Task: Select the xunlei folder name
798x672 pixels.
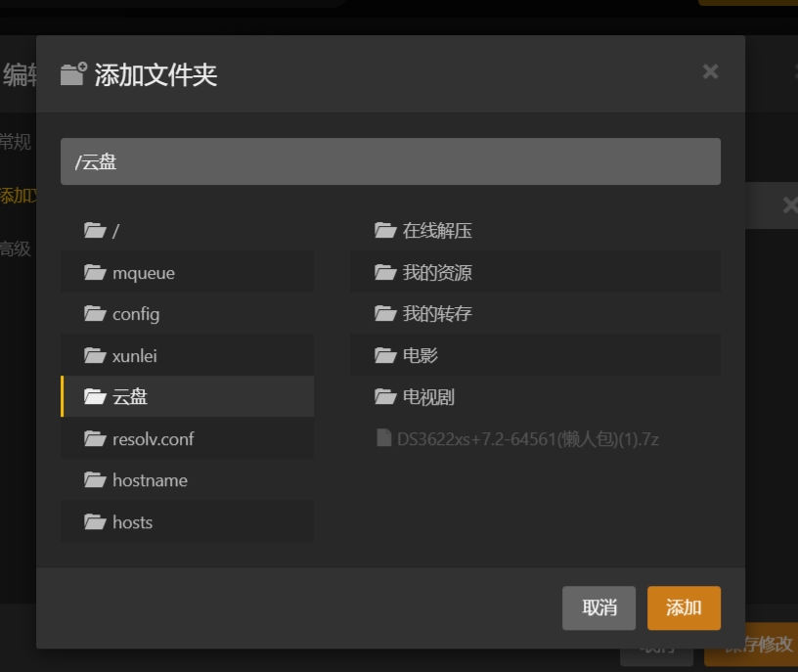Action: point(134,356)
